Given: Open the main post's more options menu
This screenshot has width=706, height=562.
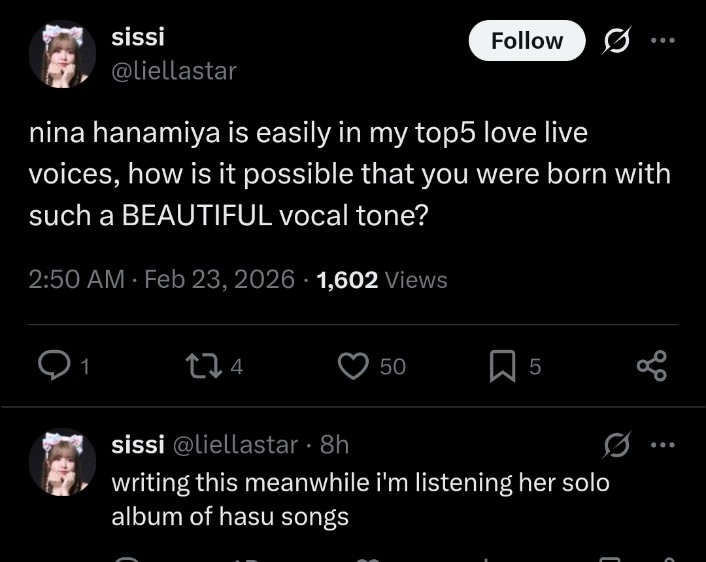Looking at the screenshot, I should click(x=662, y=41).
